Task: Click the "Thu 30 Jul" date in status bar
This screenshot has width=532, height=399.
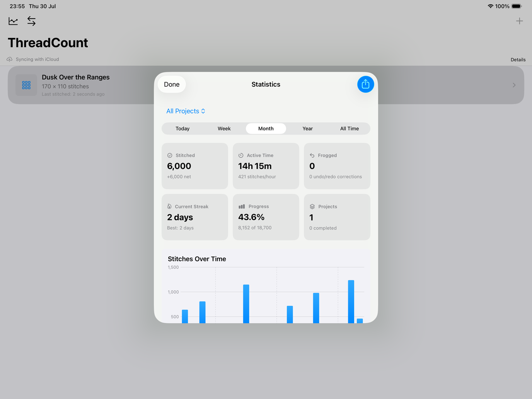Action: (43, 6)
